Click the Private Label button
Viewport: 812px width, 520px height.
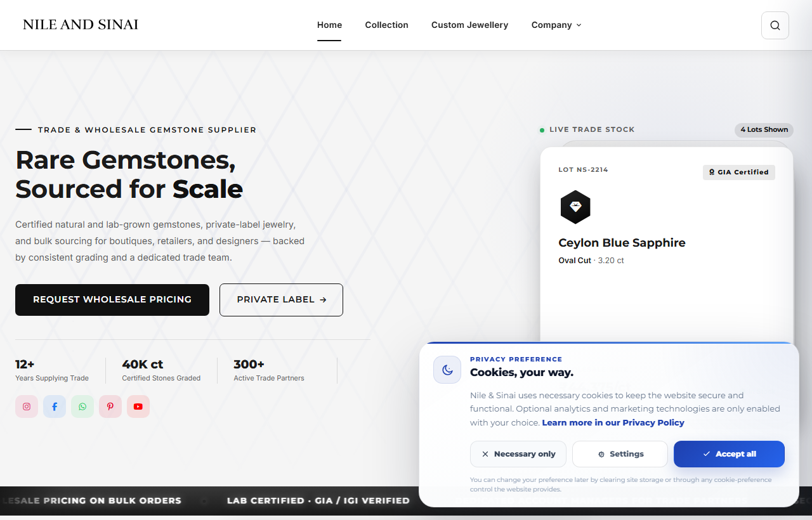click(281, 299)
